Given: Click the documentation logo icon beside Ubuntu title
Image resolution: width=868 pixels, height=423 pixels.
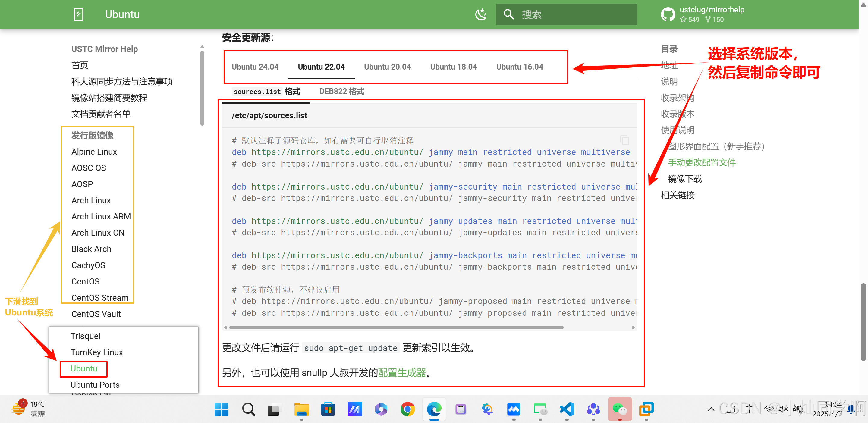Looking at the screenshot, I should (78, 14).
